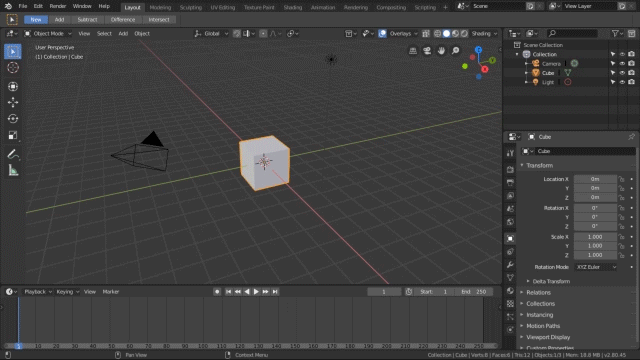Open the Shading options dropdown
This screenshot has width=640, height=360.
pos(484,33)
